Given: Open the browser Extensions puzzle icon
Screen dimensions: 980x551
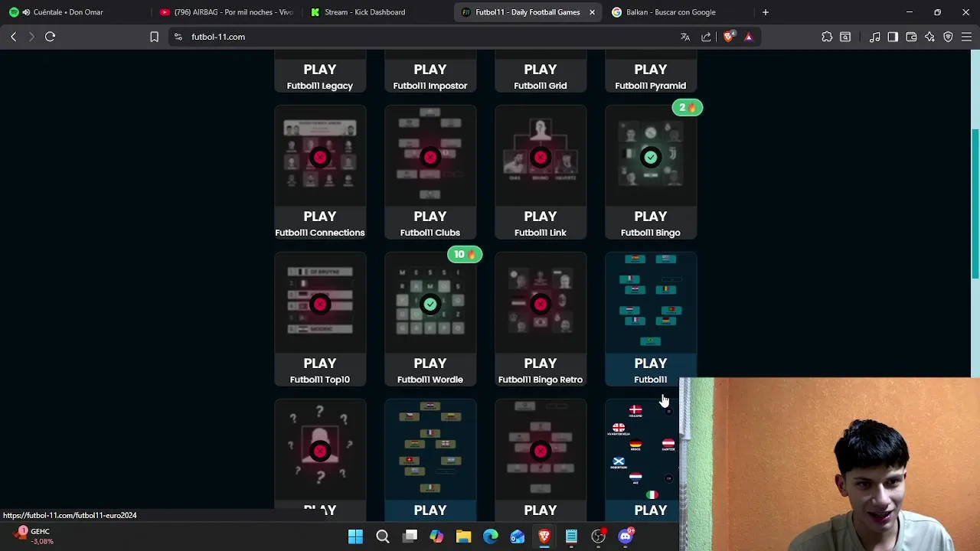Looking at the screenshot, I should coord(827,37).
